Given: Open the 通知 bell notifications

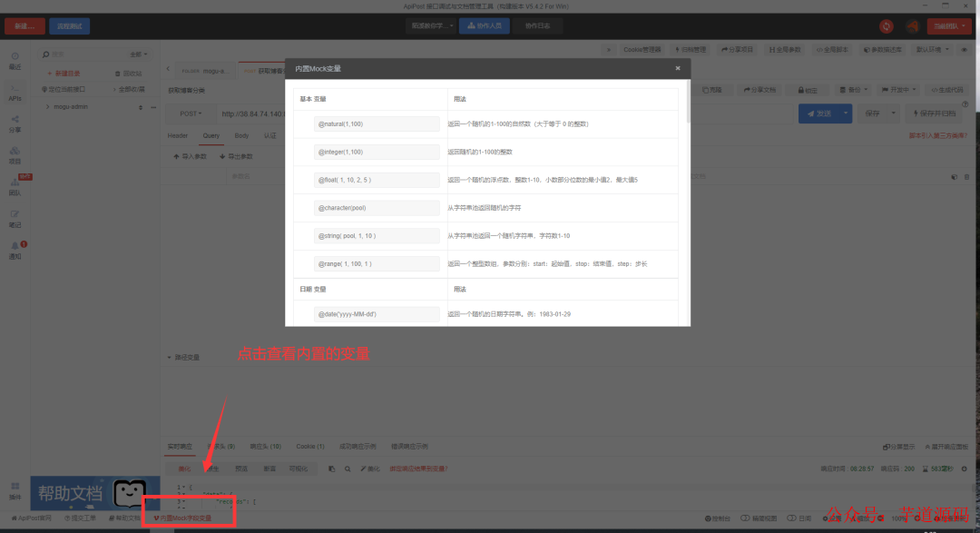Looking at the screenshot, I should [x=15, y=251].
